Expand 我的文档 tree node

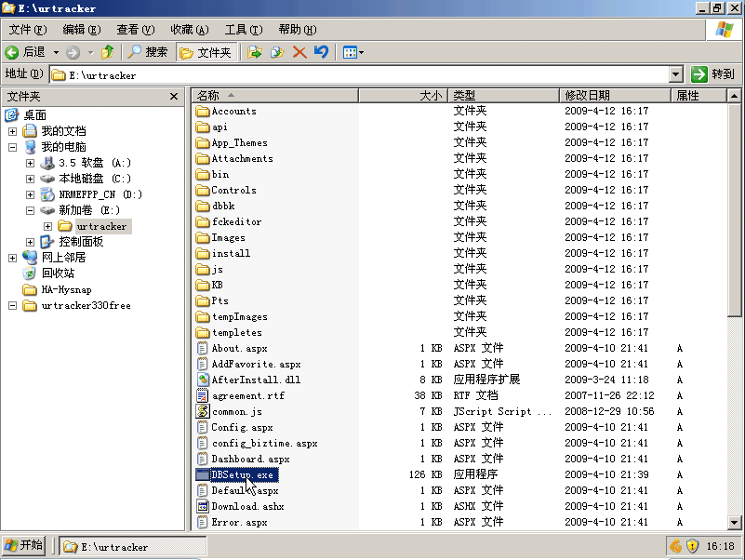12,131
